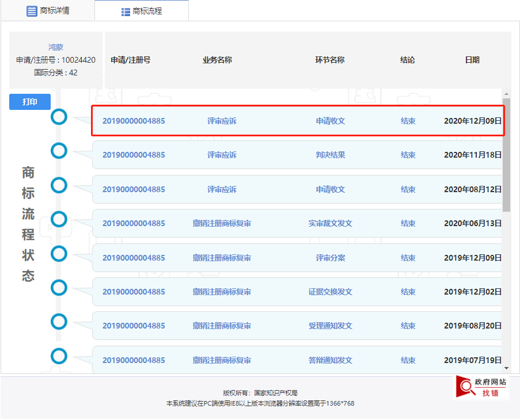
Task: Select timeline circle for 实审裁文发文 entry
Action: tap(59, 219)
